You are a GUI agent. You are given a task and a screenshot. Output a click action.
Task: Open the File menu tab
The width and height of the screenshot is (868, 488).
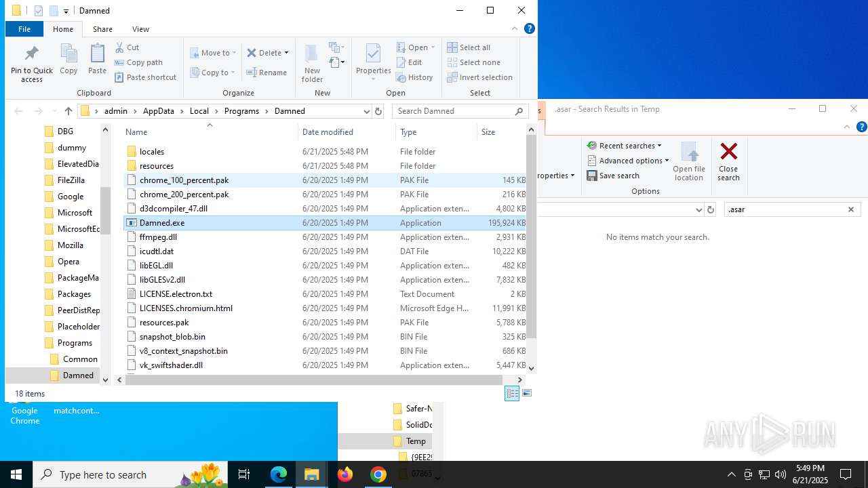tap(24, 29)
